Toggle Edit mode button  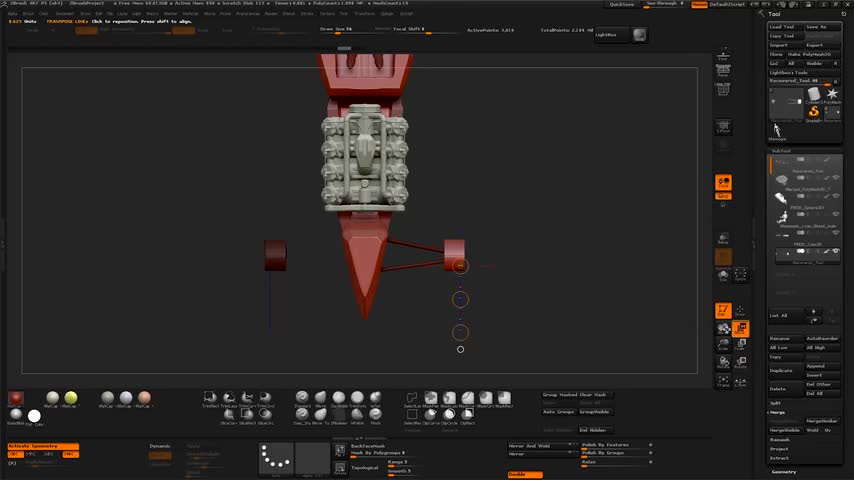(x=723, y=311)
